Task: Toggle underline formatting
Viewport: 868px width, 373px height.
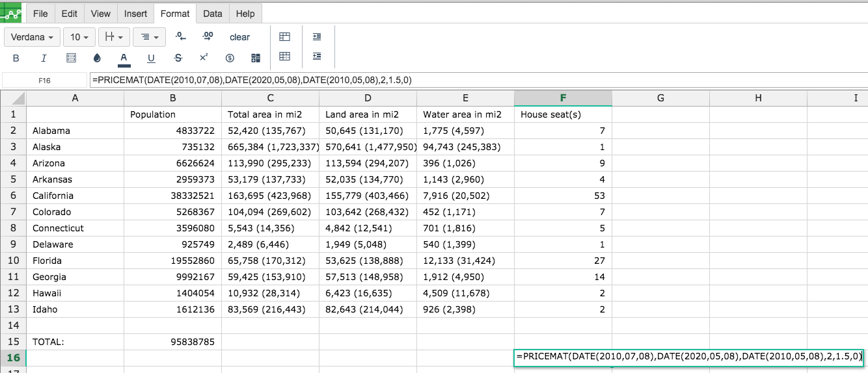Action: click(151, 58)
